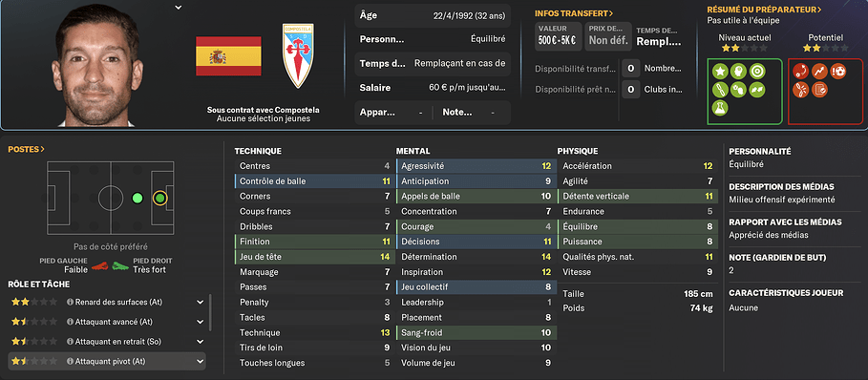Open the dropdown chevron beside player photo
868x380 pixels.
178,8
